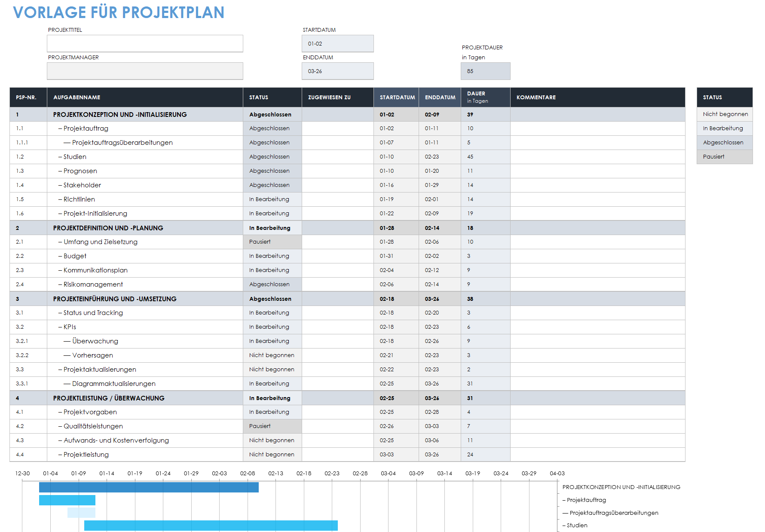The width and height of the screenshot is (765, 532).
Task: Click the 'Risikomanagement' task cell
Action: (145, 284)
